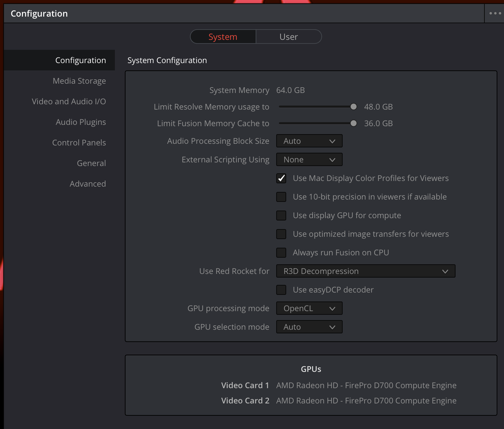
Task: Open Video and Audio I/O settings
Action: point(69,102)
